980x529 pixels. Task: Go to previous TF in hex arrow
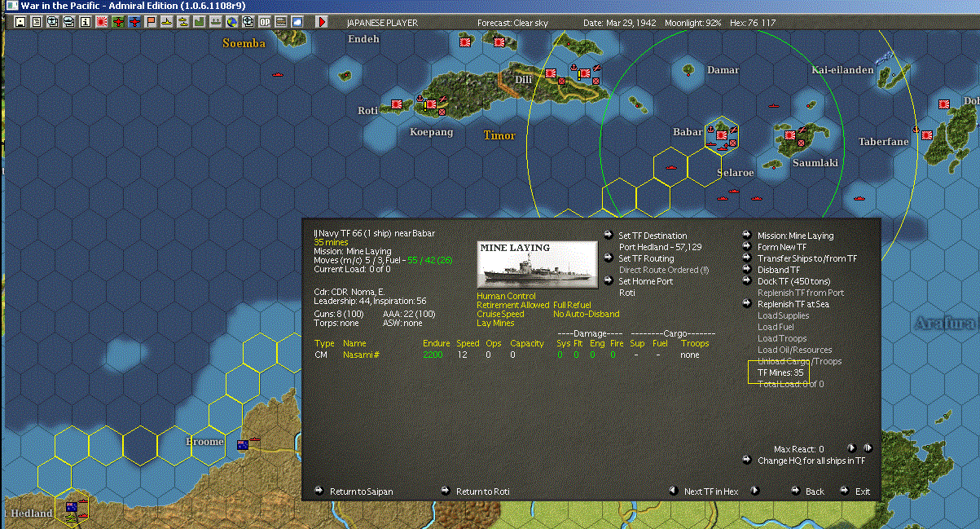673,491
